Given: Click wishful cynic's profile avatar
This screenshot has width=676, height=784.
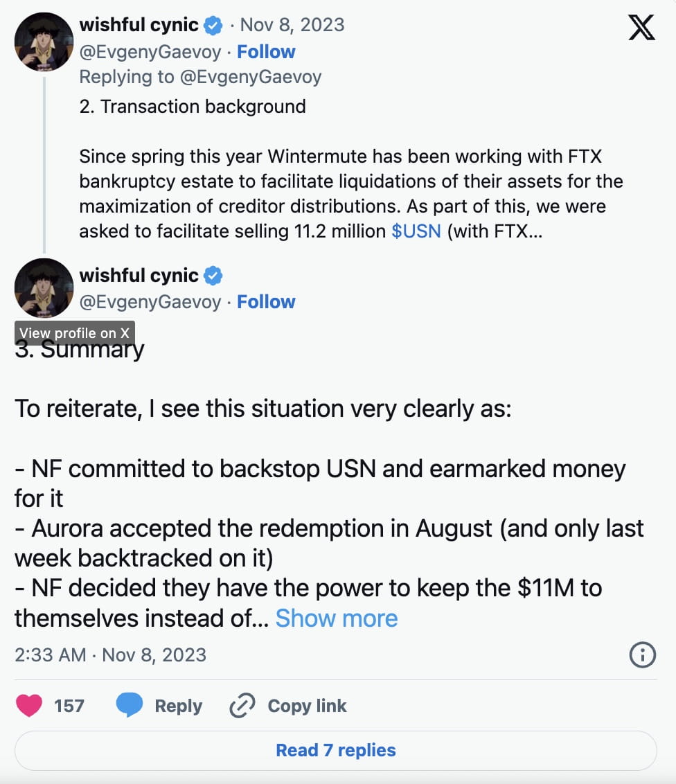Looking at the screenshot, I should point(43,42).
